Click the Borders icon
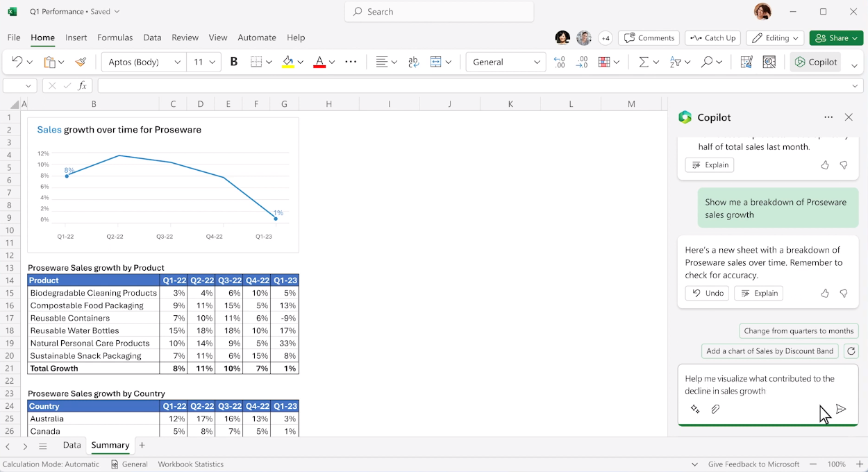868x472 pixels. 256,62
